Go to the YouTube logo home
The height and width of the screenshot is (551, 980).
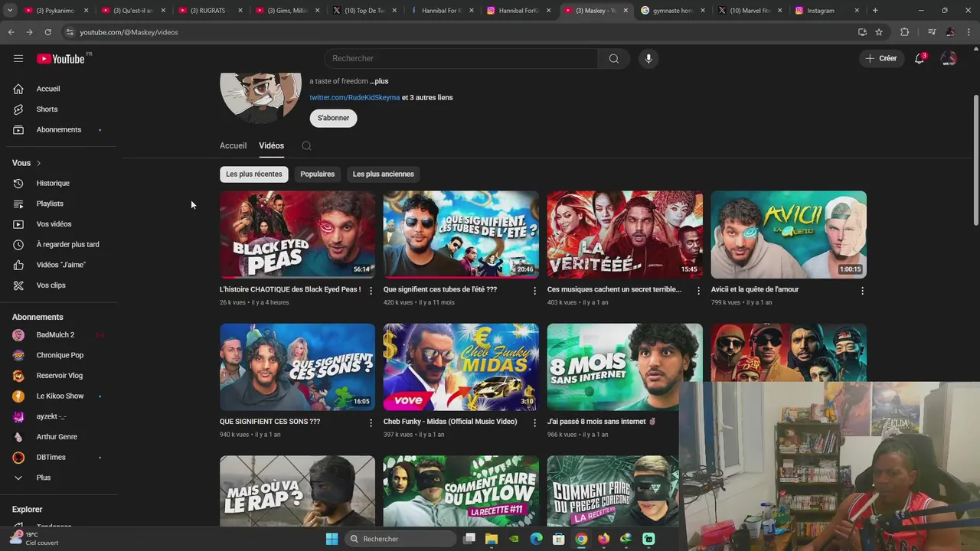(x=60, y=59)
